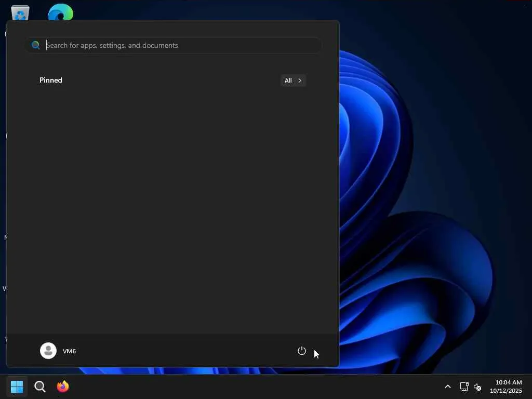
Task: Expand hidden system tray icons chevron
Action: point(448,387)
